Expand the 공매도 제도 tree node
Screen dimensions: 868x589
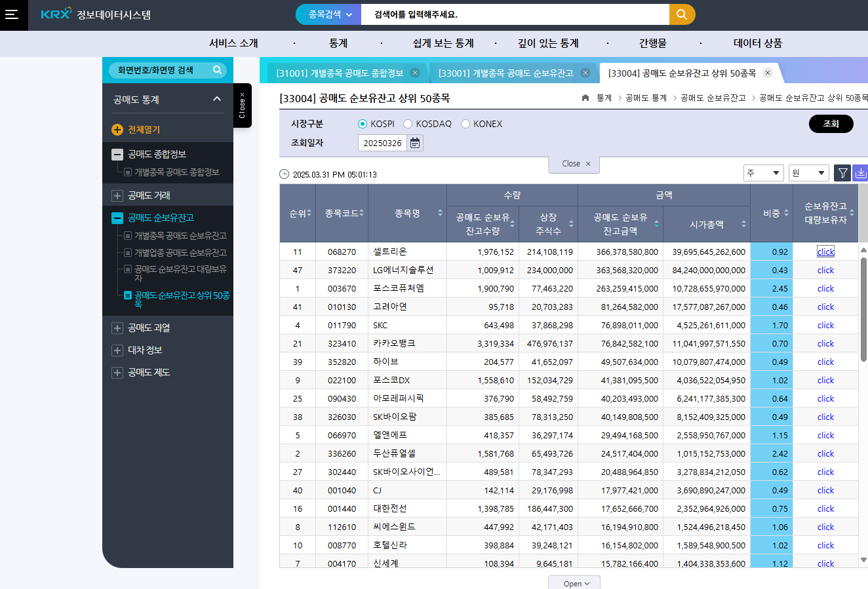coord(117,373)
